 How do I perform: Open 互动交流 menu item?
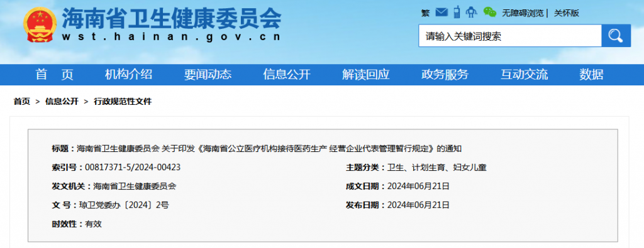(x=524, y=75)
